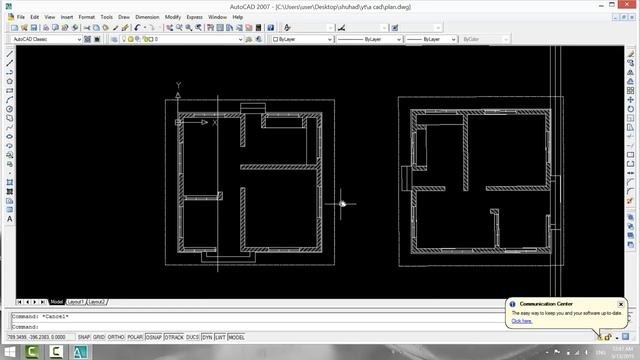Save the drawing with Save icon
The width and height of the screenshot is (640, 360).
(x=34, y=28)
